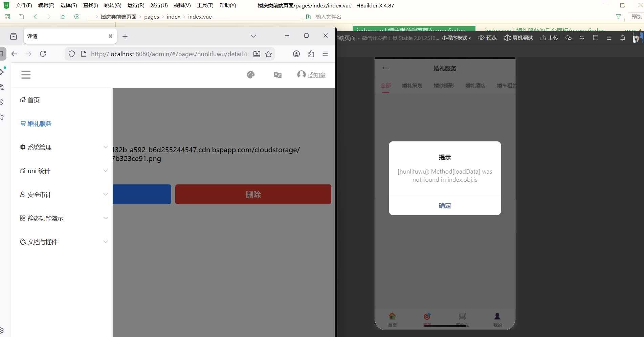
Task: Open the theme palette icon
Action: [x=251, y=75]
